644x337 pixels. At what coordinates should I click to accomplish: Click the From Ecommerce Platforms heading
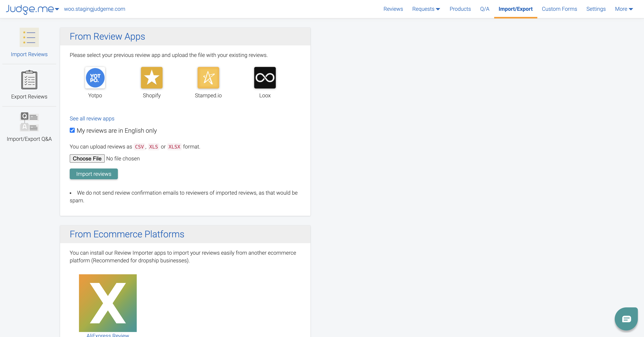coord(127,234)
